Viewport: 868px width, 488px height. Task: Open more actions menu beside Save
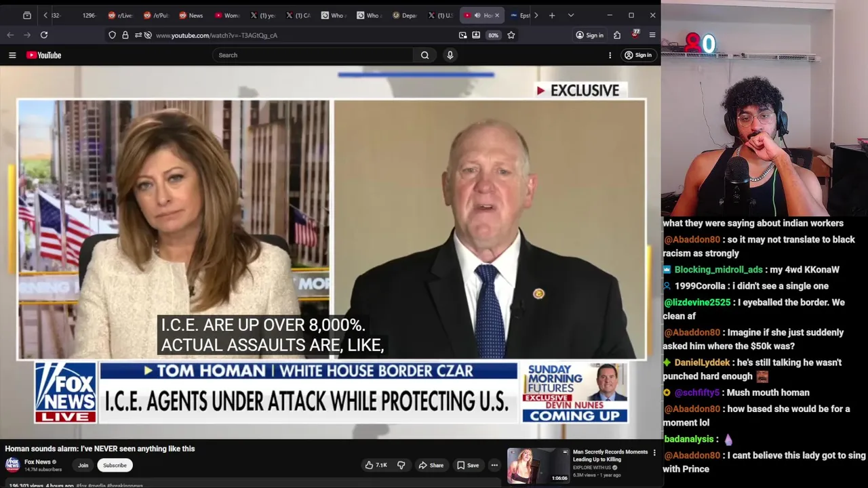tap(494, 465)
